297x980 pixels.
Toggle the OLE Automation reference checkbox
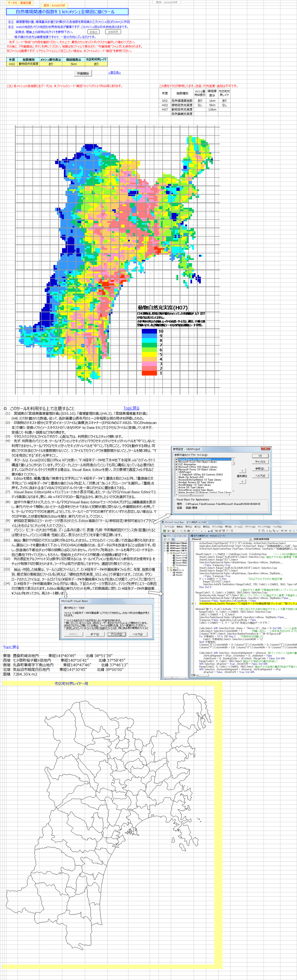176,464
